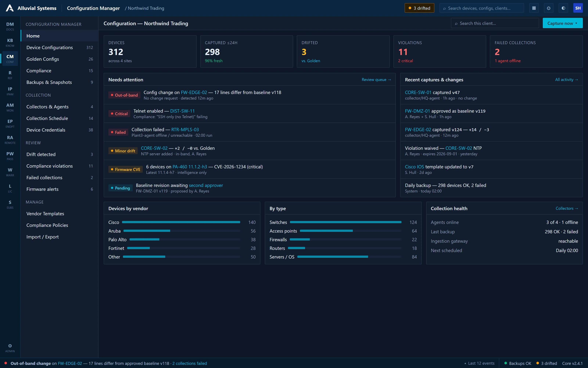Viewport: 588px width, 368px height.
Task: Open Firmware alerts in Review section
Action: tap(60, 189)
